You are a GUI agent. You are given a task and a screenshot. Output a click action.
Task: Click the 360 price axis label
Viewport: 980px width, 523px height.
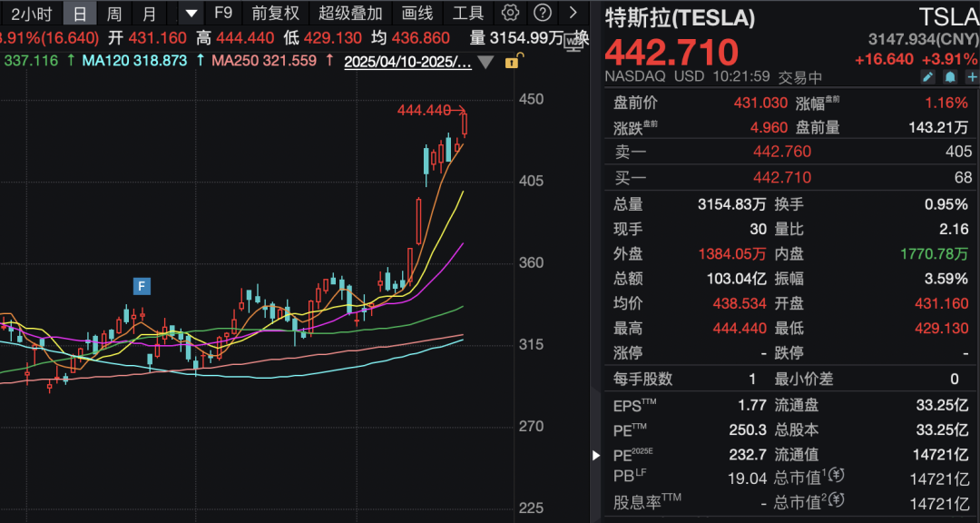[x=532, y=262]
